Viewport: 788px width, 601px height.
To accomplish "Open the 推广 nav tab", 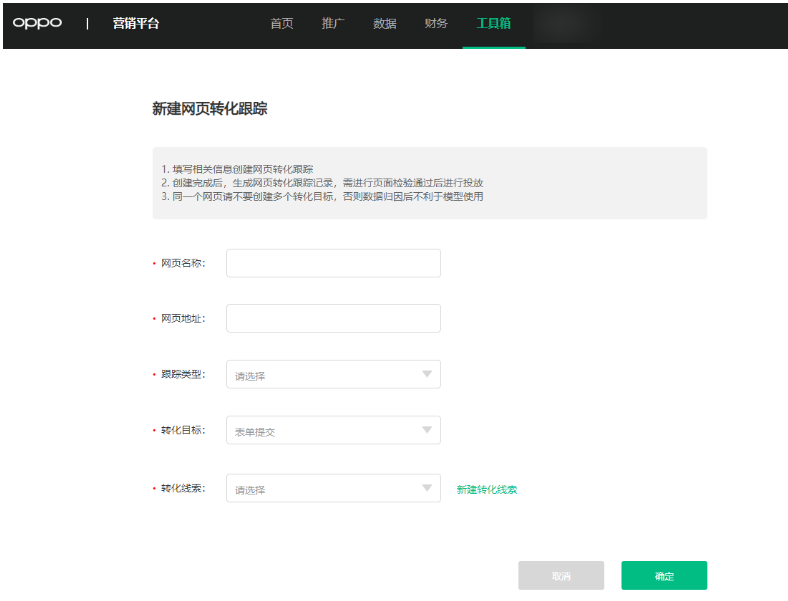I will [x=333, y=24].
